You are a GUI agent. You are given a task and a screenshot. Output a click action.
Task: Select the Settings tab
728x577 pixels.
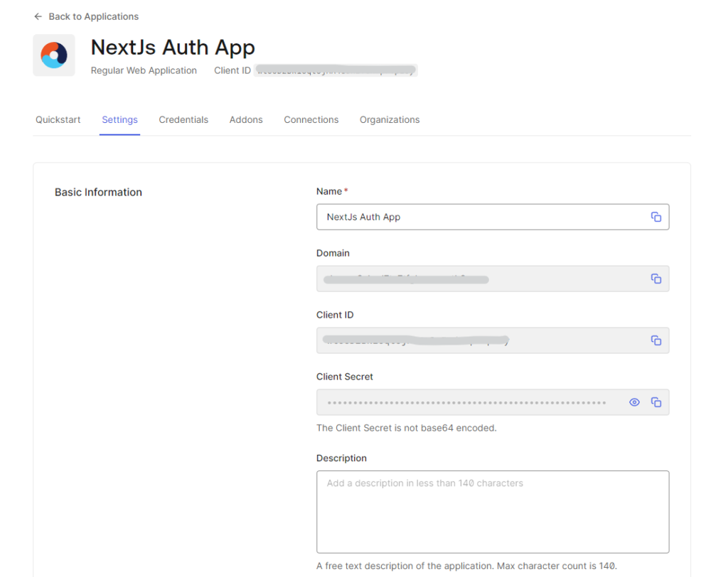point(119,120)
